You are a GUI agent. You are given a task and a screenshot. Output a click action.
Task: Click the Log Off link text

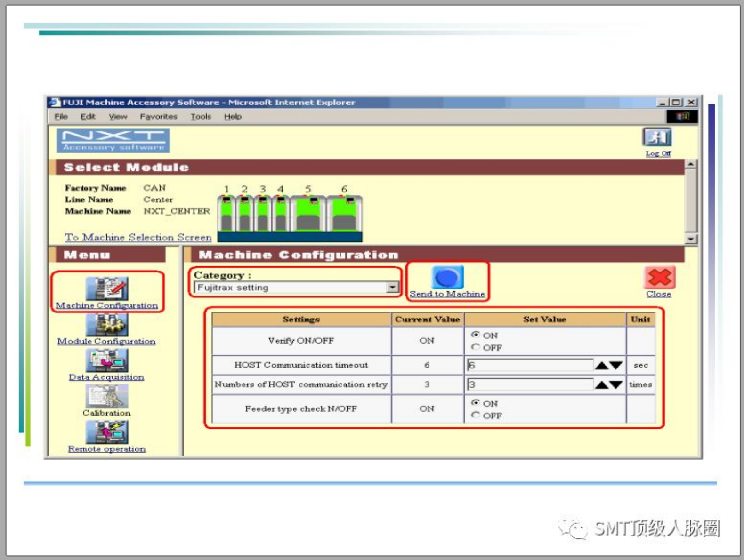click(658, 153)
